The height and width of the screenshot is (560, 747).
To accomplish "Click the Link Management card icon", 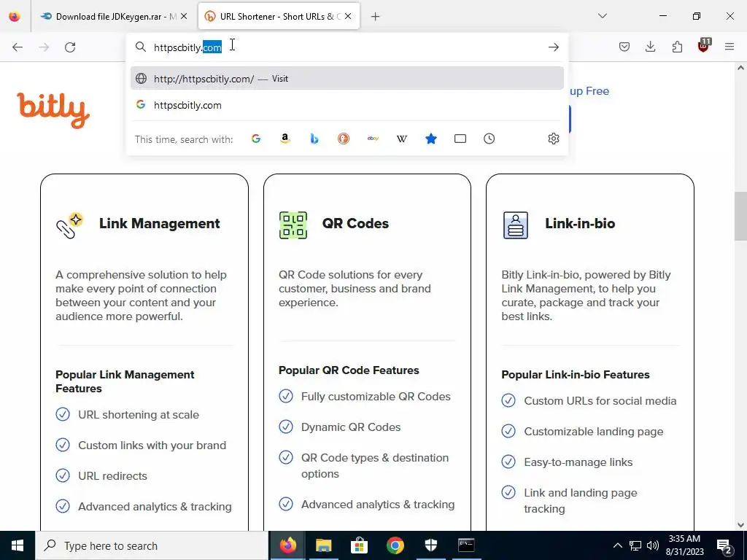I will [69, 225].
